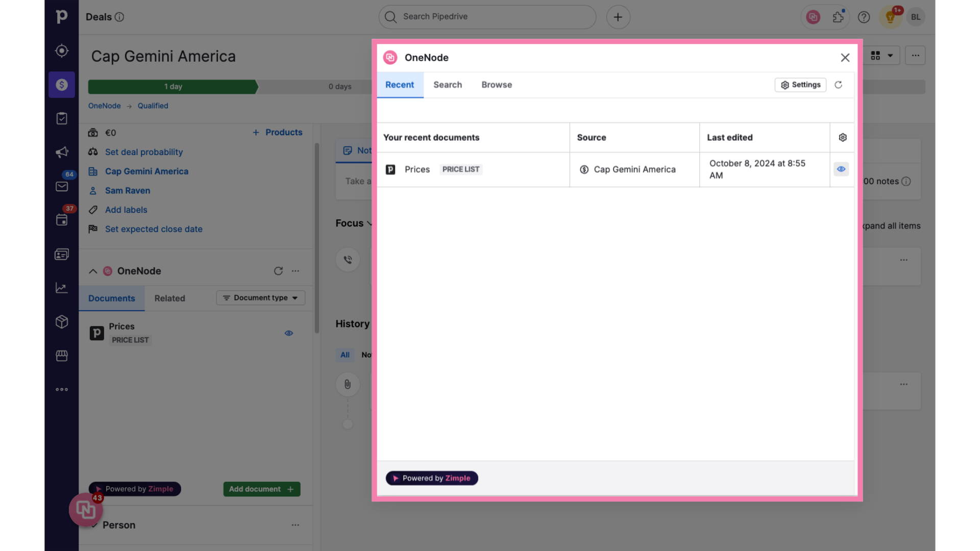The width and height of the screenshot is (980, 551).
Task: Open the Campaigns megaphone icon in sidebar
Action: 62,152
